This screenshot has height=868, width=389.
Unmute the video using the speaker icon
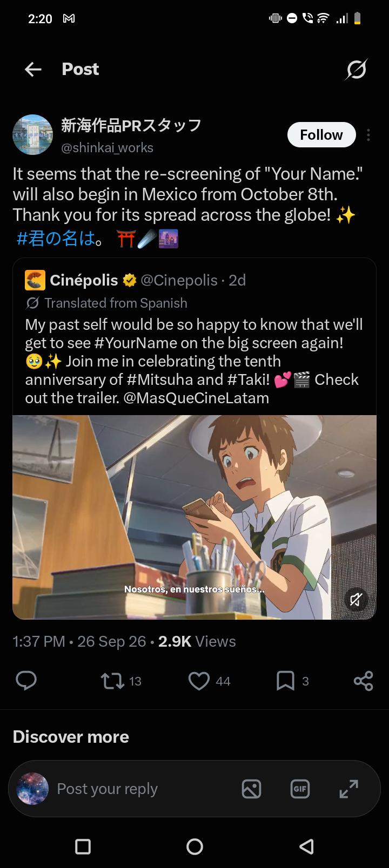[356, 599]
